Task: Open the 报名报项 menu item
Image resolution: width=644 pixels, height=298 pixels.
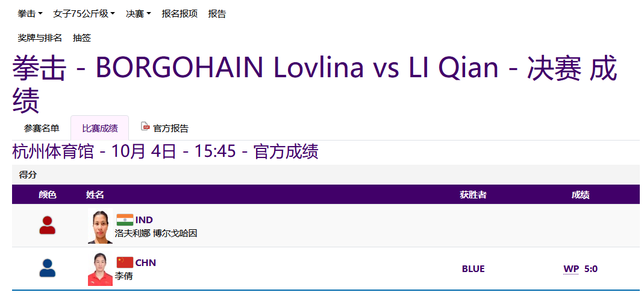Action: coord(180,14)
